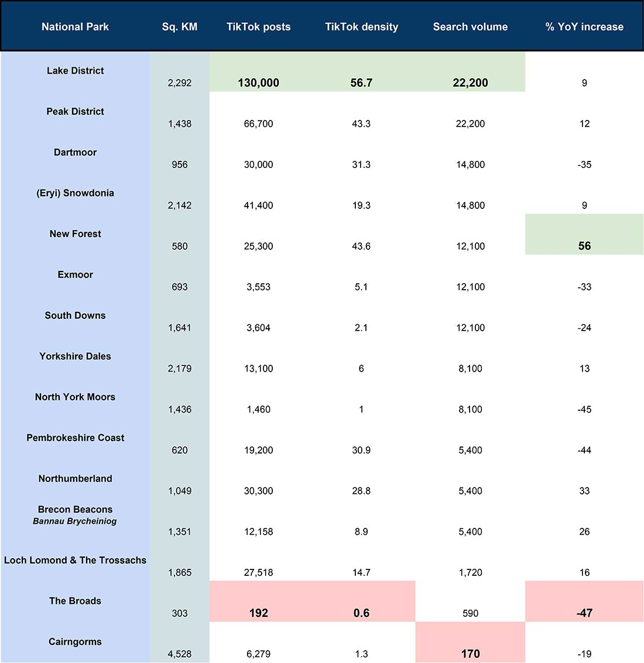Click Cairngorms 4,528 Sq. KM value
This screenshot has height=663, width=644.
[179, 654]
